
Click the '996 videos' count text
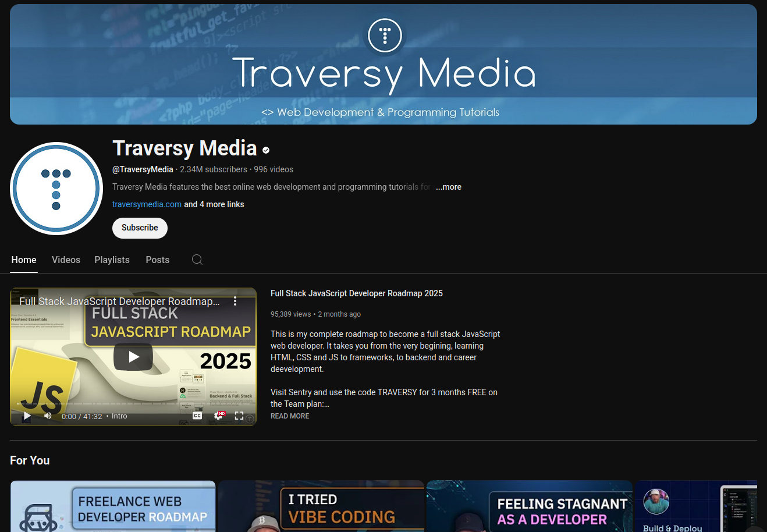click(274, 169)
